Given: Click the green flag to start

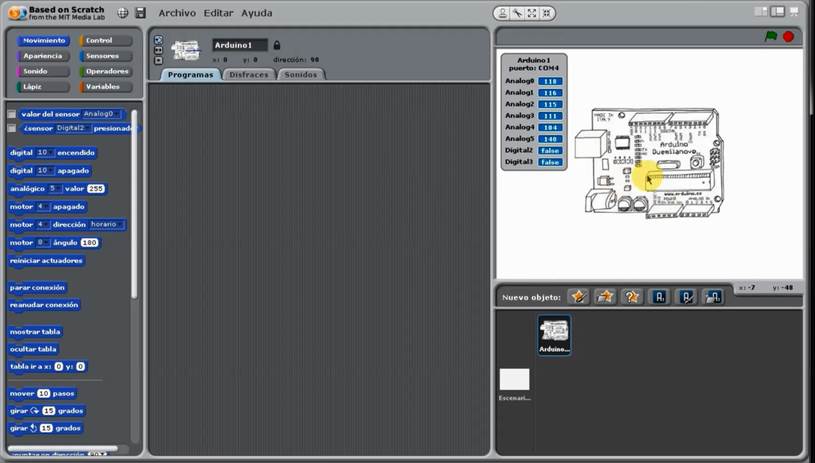Looking at the screenshot, I should click(x=771, y=36).
